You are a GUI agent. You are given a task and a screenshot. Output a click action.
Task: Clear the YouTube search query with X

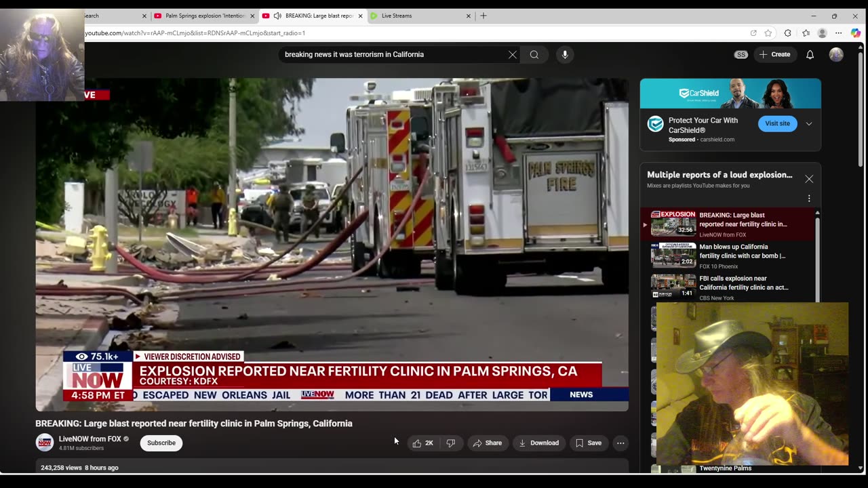pyautogui.click(x=513, y=55)
